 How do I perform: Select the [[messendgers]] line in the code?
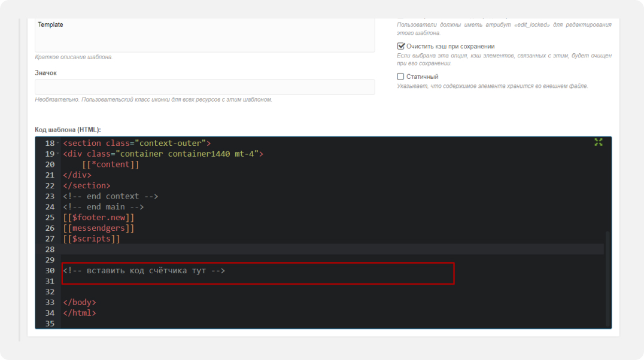pos(98,228)
